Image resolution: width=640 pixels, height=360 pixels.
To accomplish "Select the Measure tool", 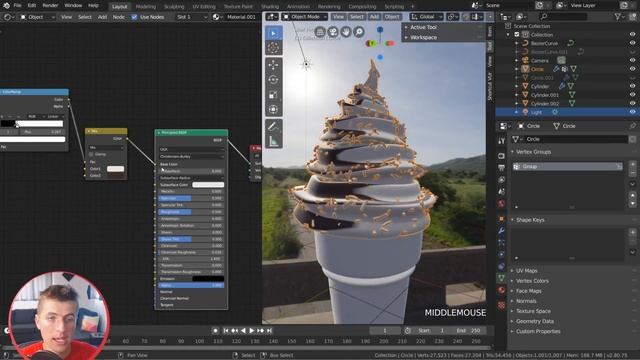I will pos(274,142).
